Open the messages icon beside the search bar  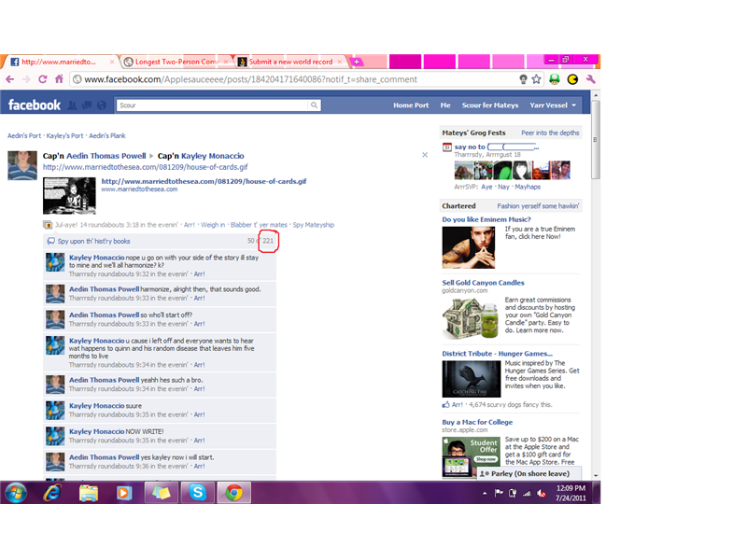[85, 105]
